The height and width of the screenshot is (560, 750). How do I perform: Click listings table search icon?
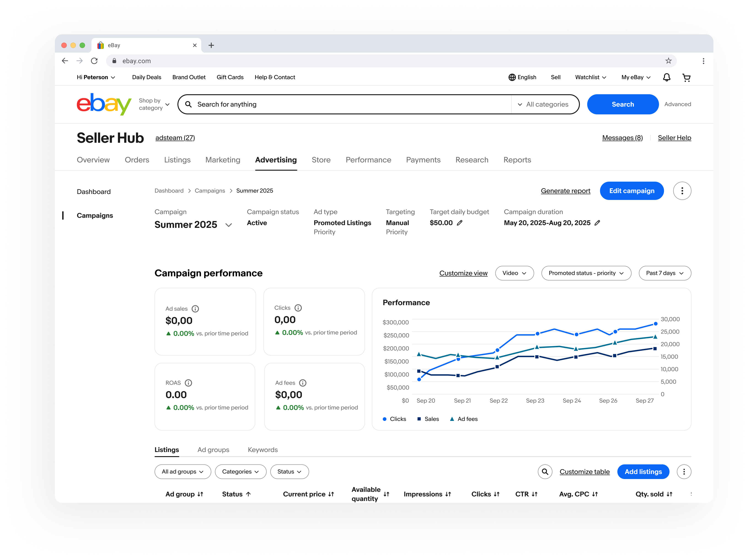tap(545, 471)
